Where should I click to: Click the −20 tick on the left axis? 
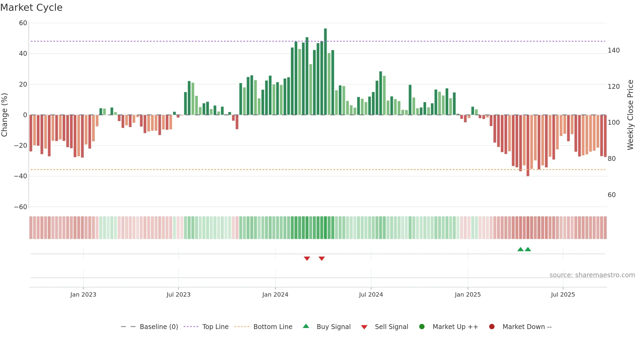21,146
